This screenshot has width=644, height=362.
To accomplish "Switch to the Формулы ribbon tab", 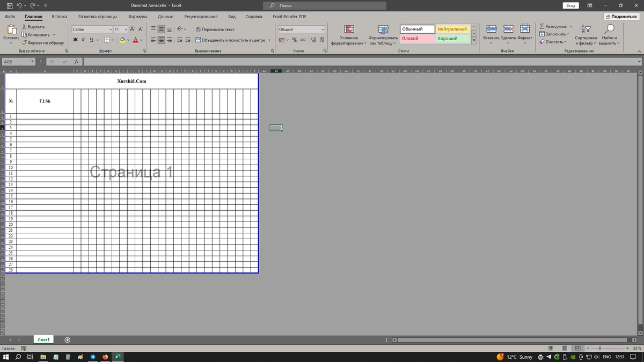I will click(x=138, y=17).
